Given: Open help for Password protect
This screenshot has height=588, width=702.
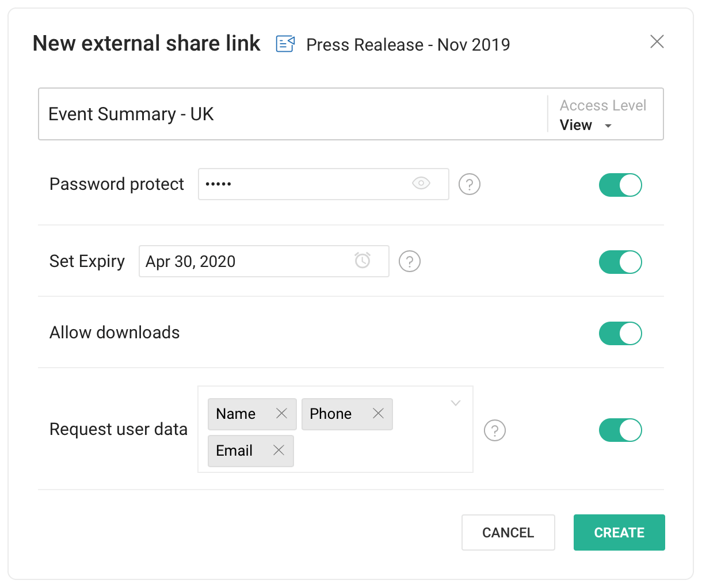Looking at the screenshot, I should [x=470, y=184].
